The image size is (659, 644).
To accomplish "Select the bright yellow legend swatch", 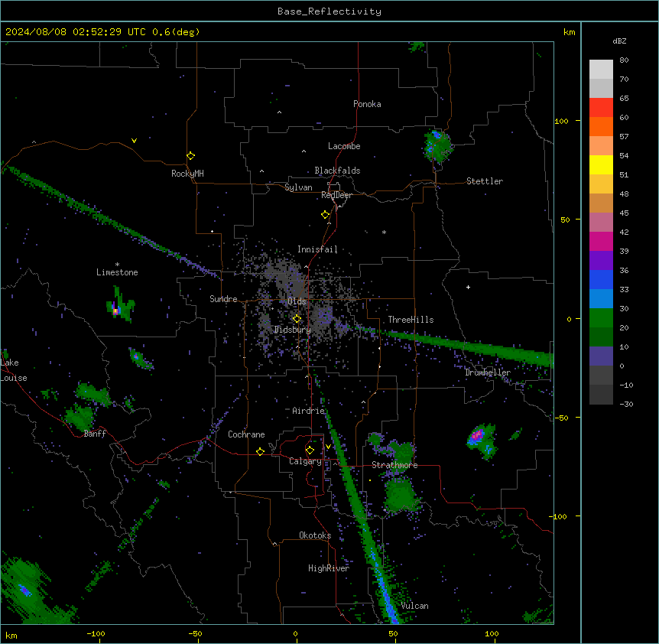I will [601, 164].
